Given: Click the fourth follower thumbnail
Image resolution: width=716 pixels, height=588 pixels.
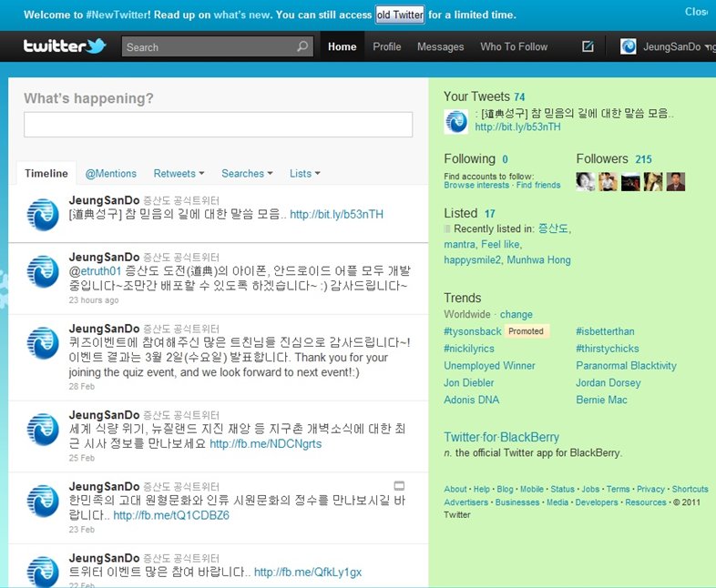Looking at the screenshot, I should [x=653, y=181].
